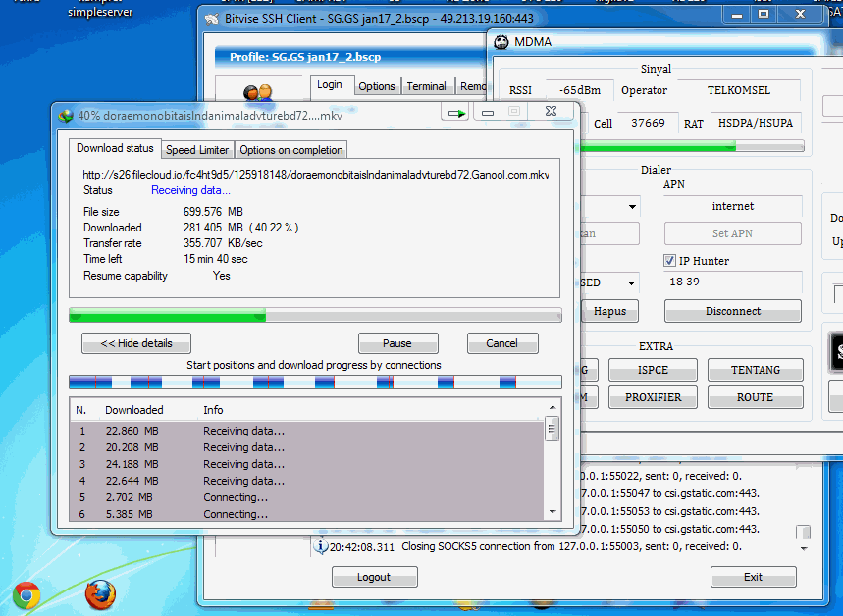
Task: Click the info icon beside the 20:42:08.311 log entry
Action: [321, 546]
